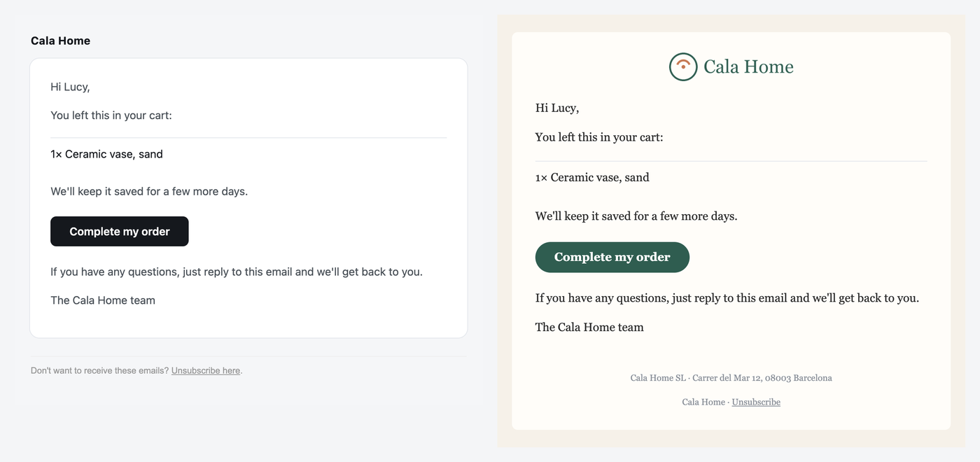Open the Unsubscribe here link
This screenshot has height=462, width=980.
tap(206, 370)
